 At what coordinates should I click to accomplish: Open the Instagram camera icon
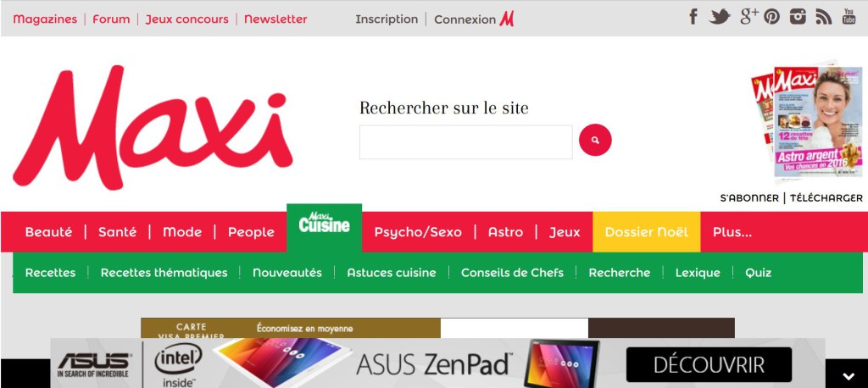[x=798, y=17]
